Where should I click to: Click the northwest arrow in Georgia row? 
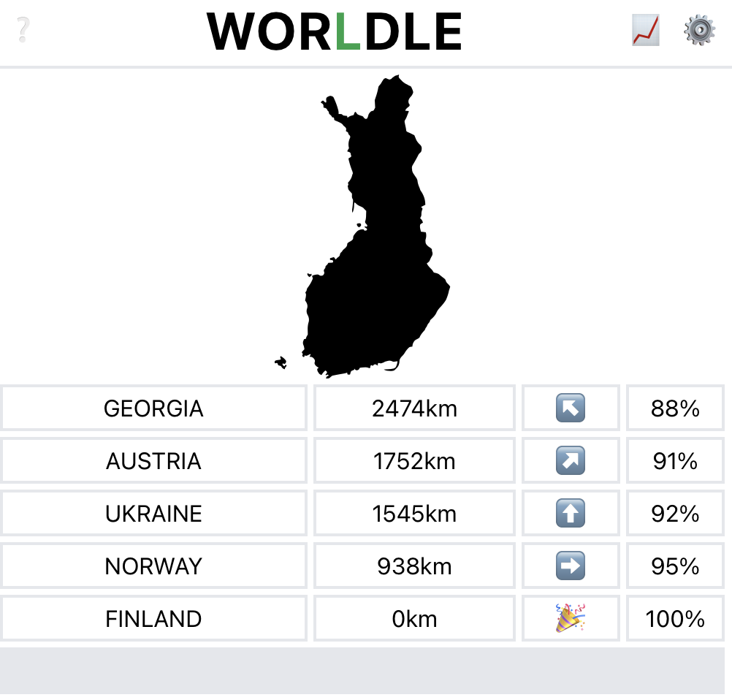pos(571,408)
